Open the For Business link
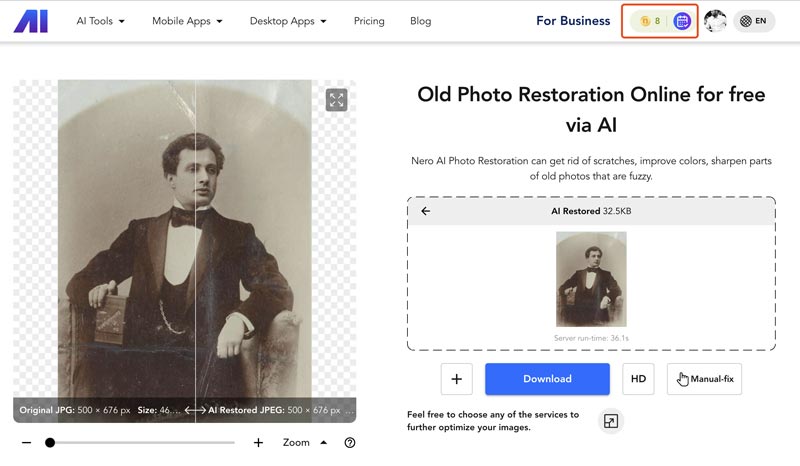Viewport: 800px width, 466px height. [573, 21]
